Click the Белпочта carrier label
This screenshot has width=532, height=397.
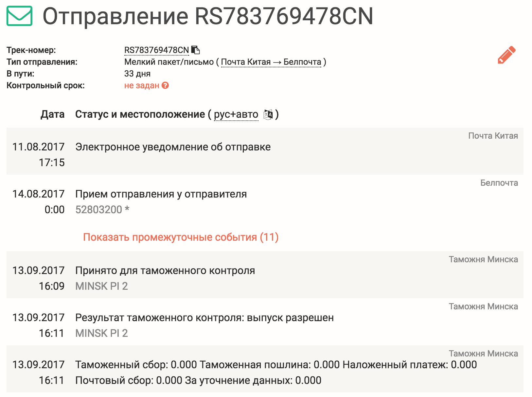coord(499,183)
